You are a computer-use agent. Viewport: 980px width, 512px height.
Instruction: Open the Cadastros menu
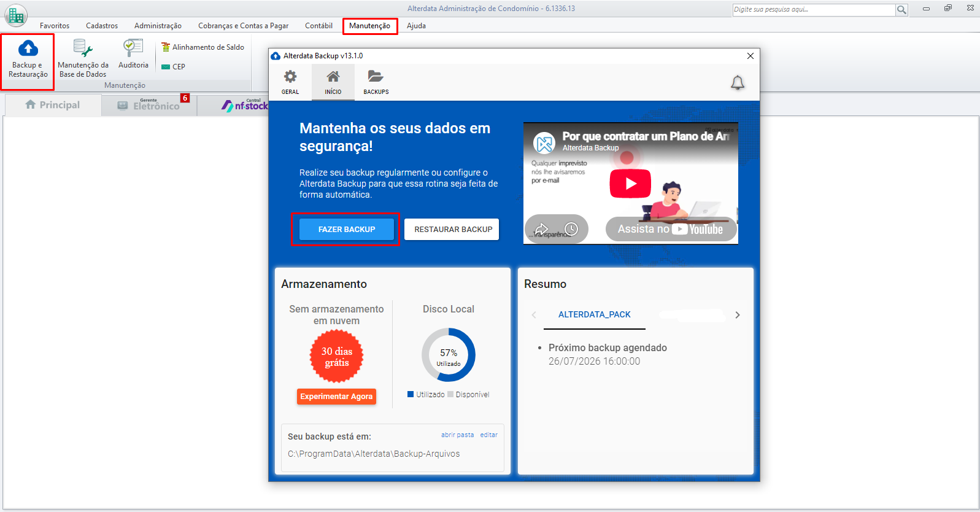point(102,26)
